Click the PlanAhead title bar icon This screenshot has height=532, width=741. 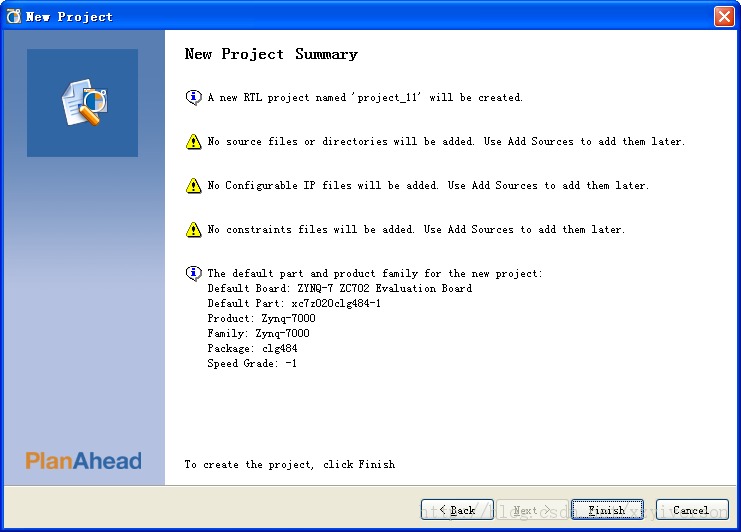click(13, 17)
